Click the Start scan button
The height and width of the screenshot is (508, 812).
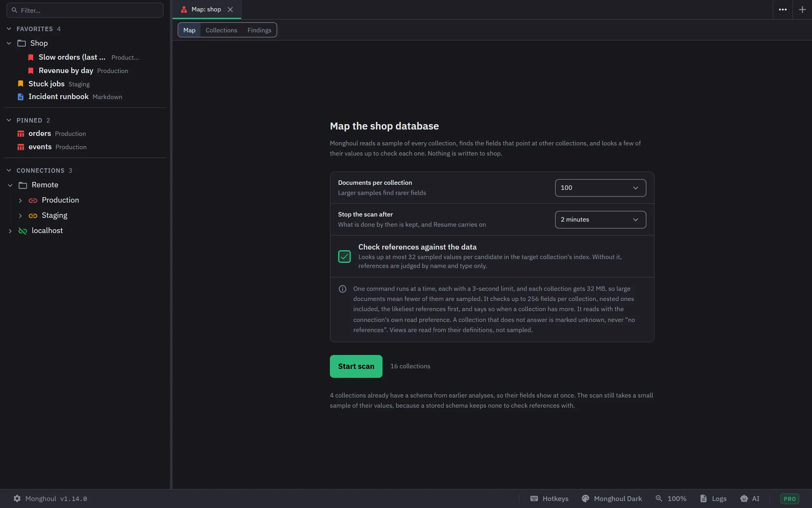[x=356, y=366]
